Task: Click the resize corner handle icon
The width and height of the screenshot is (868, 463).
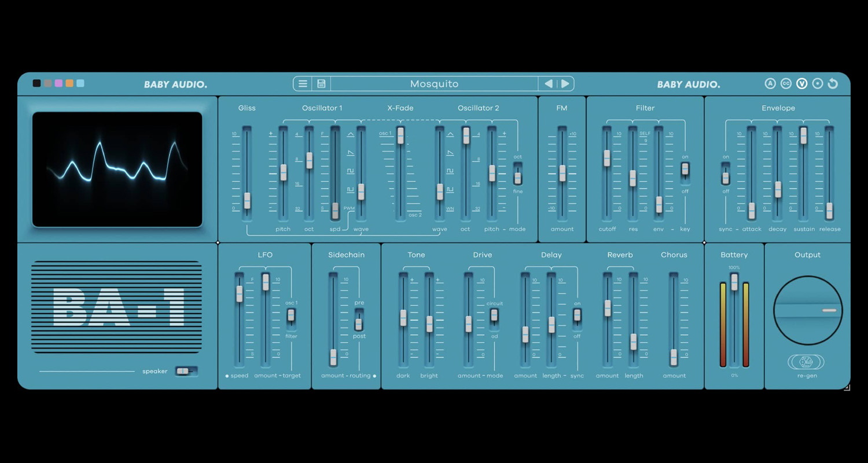Action: [847, 387]
